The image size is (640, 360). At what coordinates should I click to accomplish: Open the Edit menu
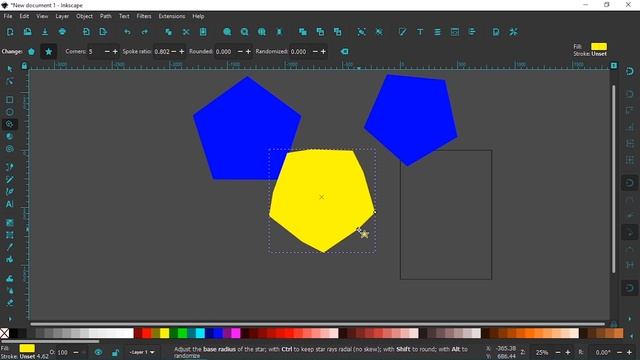(24, 16)
